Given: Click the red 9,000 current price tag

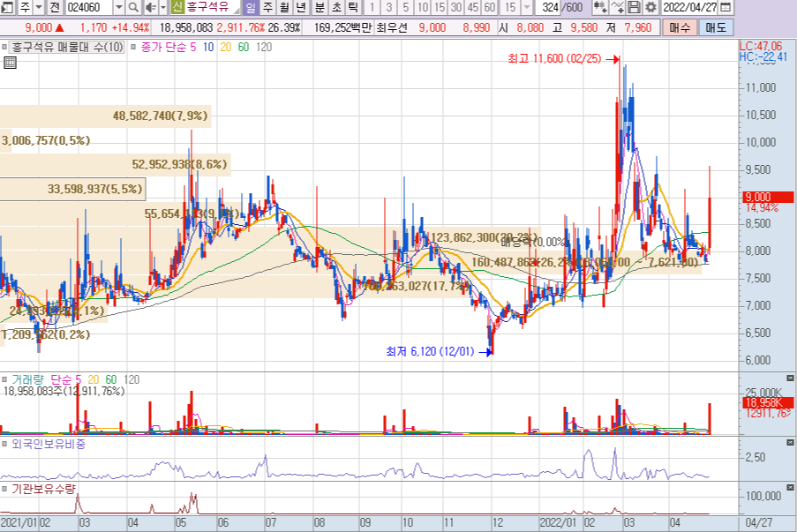Looking at the screenshot, I should point(768,197).
